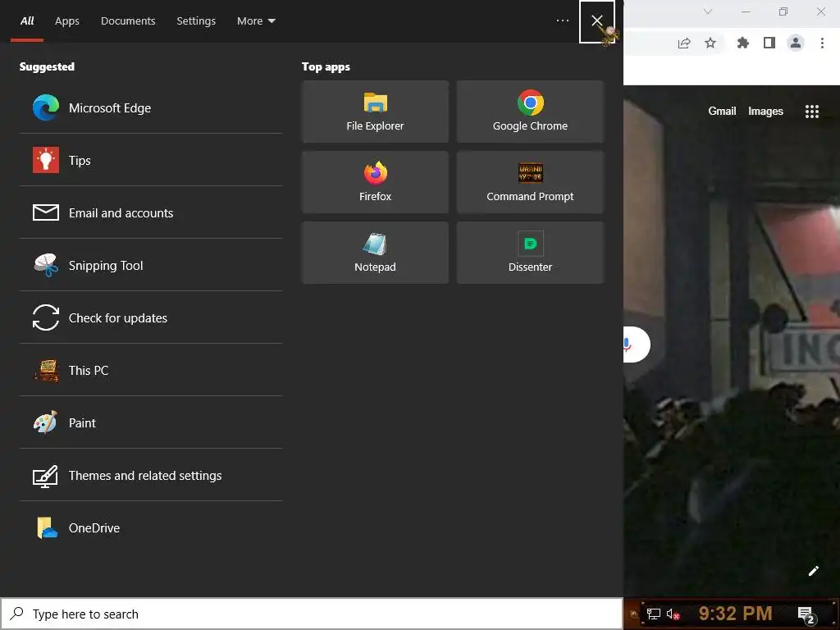The image size is (840, 630).
Task: Open the 9:32 PM taskbar clock
Action: [735, 614]
